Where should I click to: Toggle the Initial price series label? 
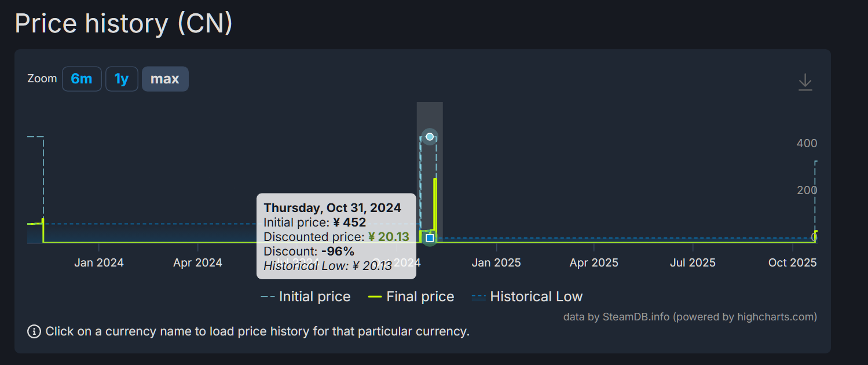pos(314,297)
